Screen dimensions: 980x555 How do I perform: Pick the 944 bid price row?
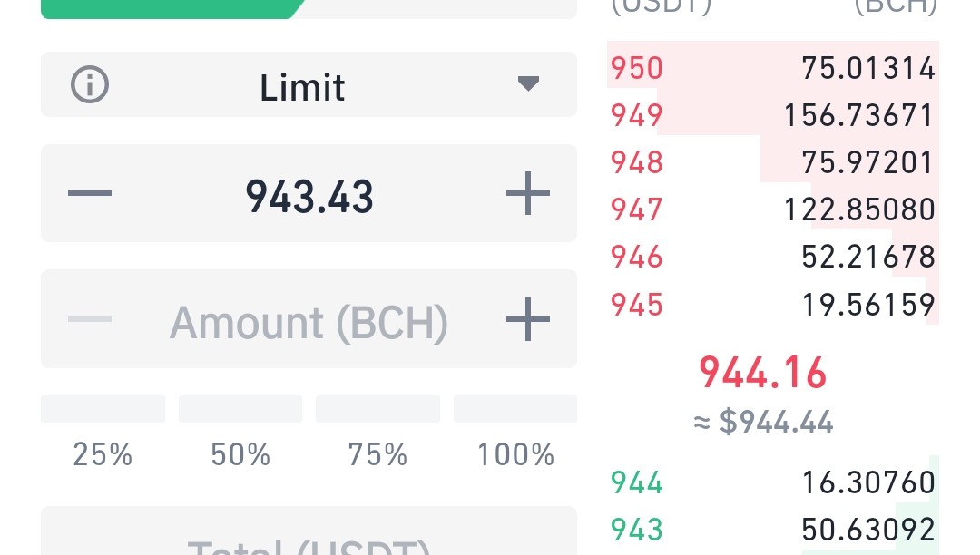[772, 482]
